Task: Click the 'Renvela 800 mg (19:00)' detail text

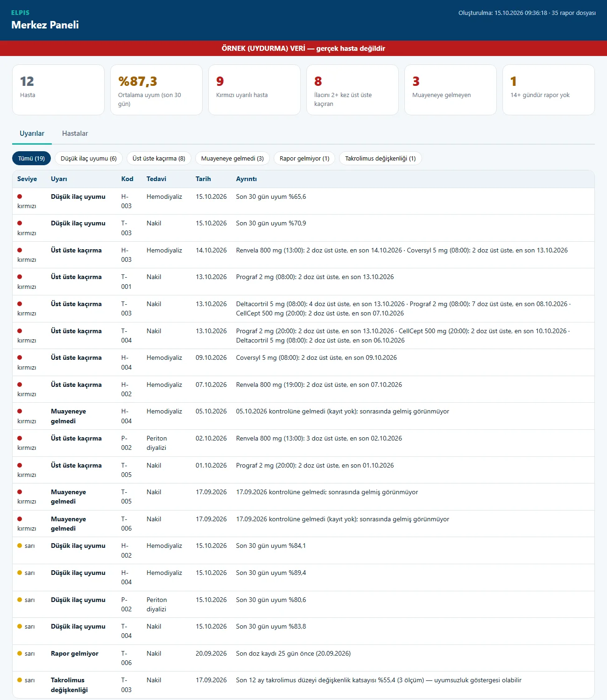Action: coord(319,385)
